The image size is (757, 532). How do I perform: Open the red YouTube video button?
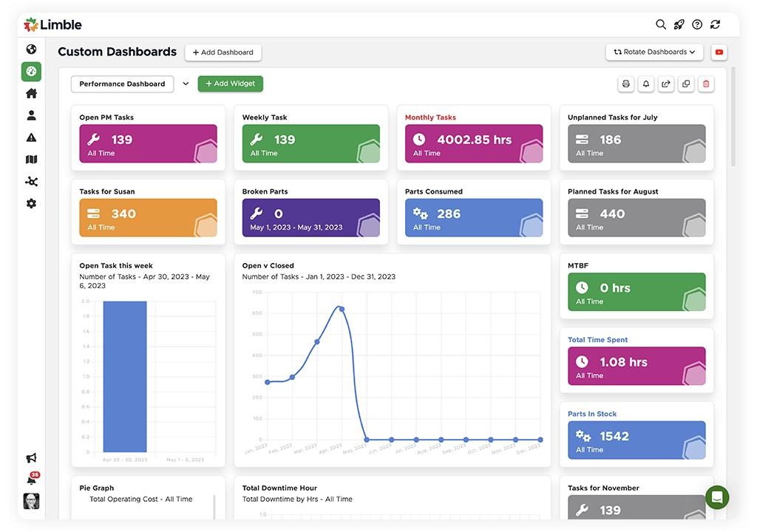(719, 52)
